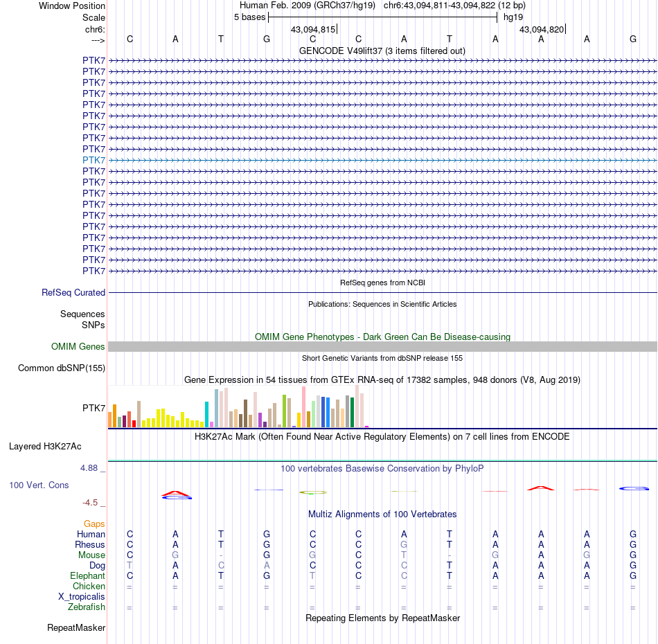
Task: Click the gray OMIM Genes bar
Action: click(382, 346)
